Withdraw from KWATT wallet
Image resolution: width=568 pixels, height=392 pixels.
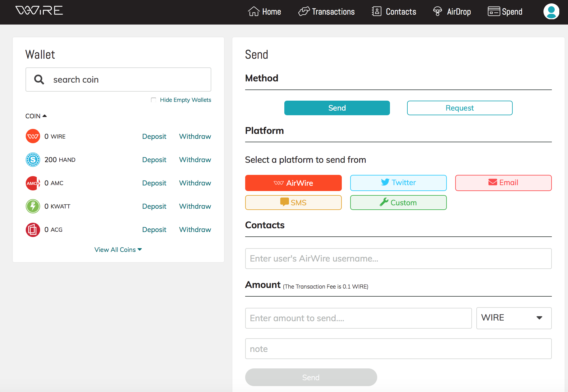coord(195,206)
